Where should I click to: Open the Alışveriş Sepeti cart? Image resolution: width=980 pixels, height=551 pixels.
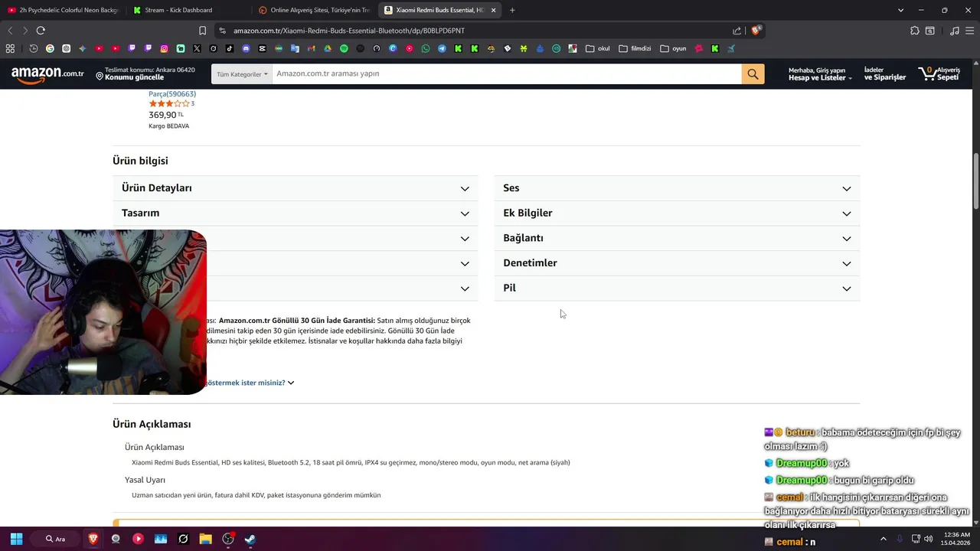[x=939, y=73]
